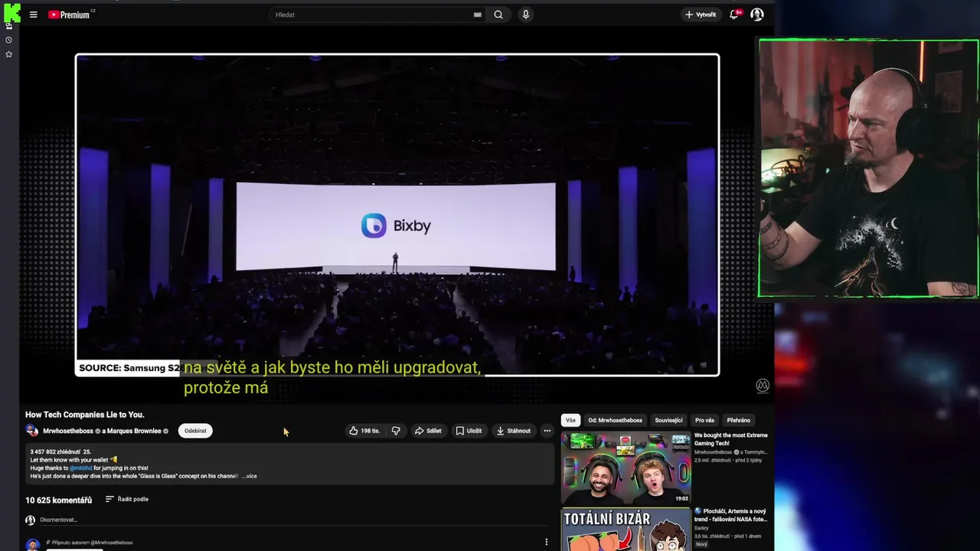The image size is (980, 551).
Task: Select the Od: Mrwhosetheboss chip
Action: [615, 420]
